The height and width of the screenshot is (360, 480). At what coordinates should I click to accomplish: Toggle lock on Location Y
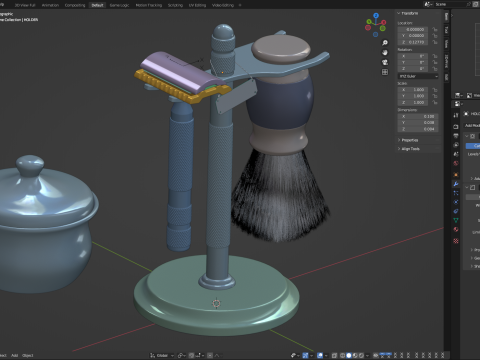(435, 36)
